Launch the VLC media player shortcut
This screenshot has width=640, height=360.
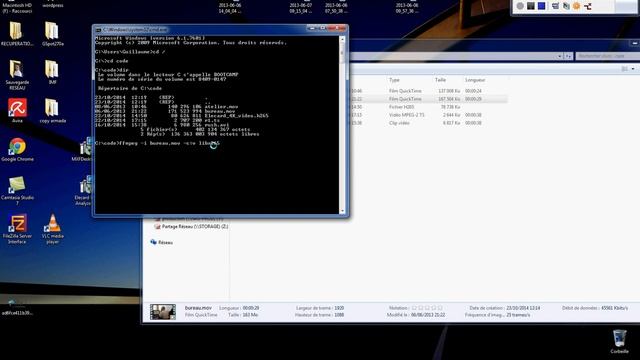tap(53, 229)
